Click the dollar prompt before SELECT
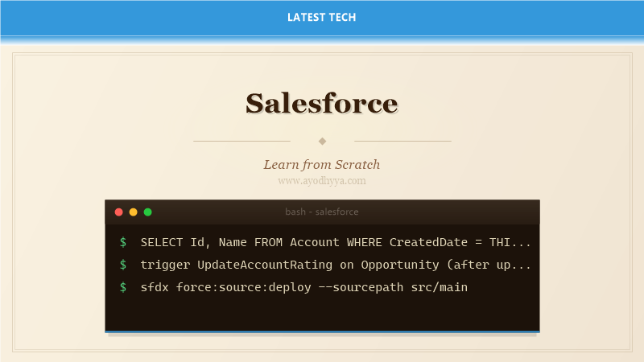The height and width of the screenshot is (362, 644). [123, 242]
